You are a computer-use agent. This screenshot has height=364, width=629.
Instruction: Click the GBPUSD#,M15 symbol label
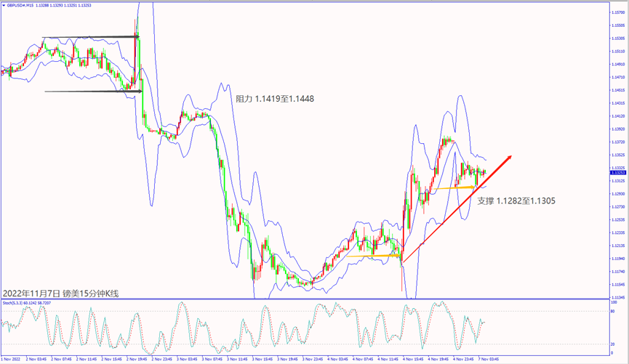coord(22,4)
